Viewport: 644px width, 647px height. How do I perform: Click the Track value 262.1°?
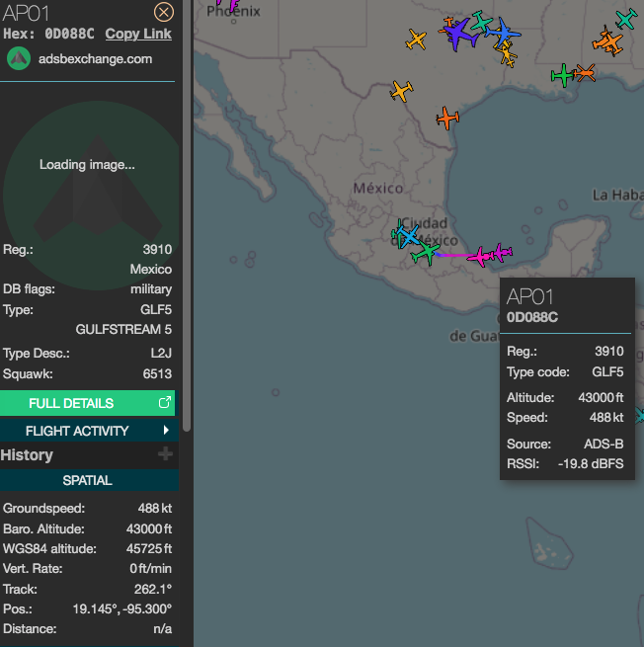(153, 590)
